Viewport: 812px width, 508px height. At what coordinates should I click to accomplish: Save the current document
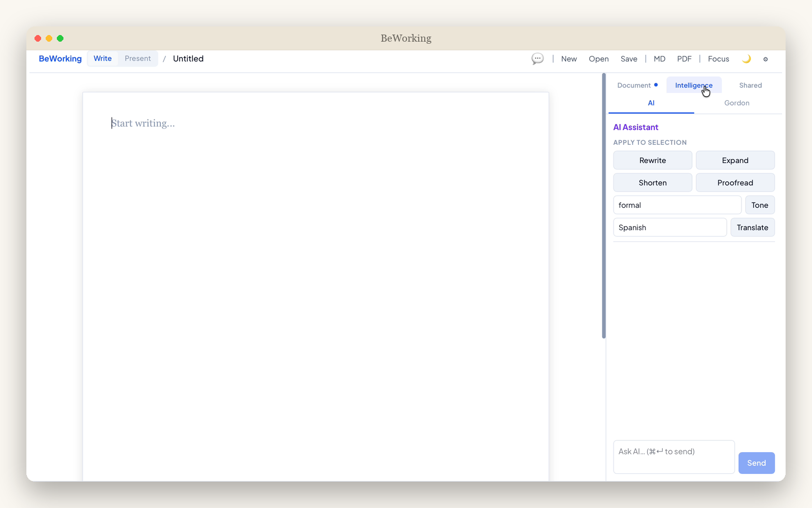[x=629, y=59]
